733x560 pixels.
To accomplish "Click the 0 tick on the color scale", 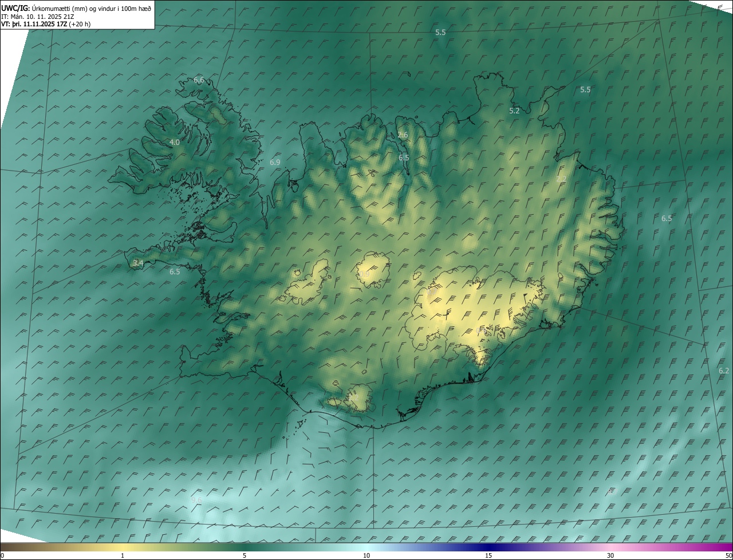I will [x=2, y=556].
